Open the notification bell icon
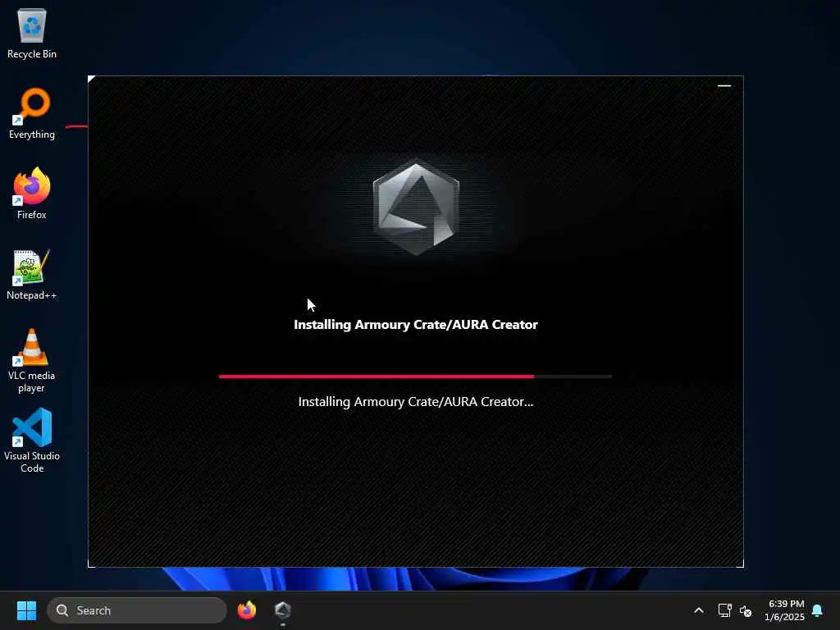The height and width of the screenshot is (630, 840). coord(818,610)
